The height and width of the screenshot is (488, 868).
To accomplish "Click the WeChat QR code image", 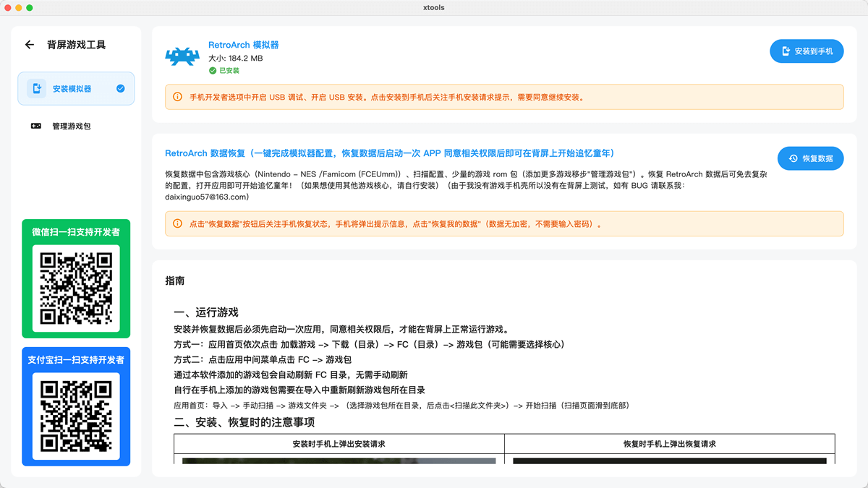I will pos(76,288).
